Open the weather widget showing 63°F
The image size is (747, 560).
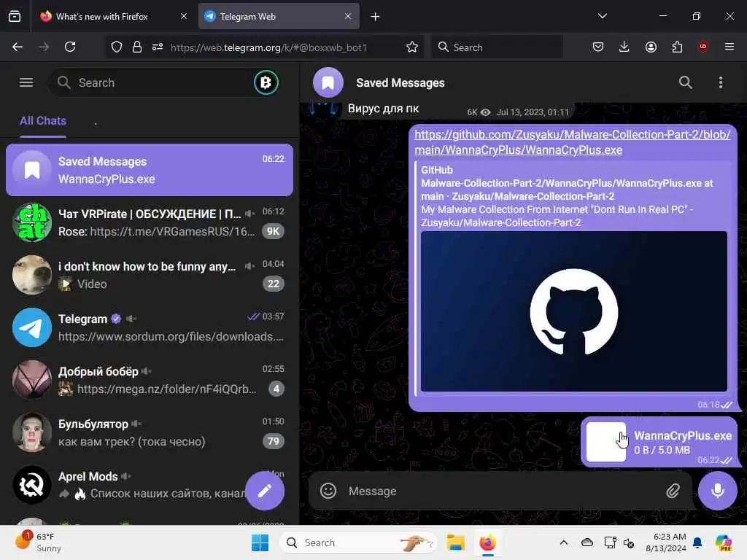(39, 542)
